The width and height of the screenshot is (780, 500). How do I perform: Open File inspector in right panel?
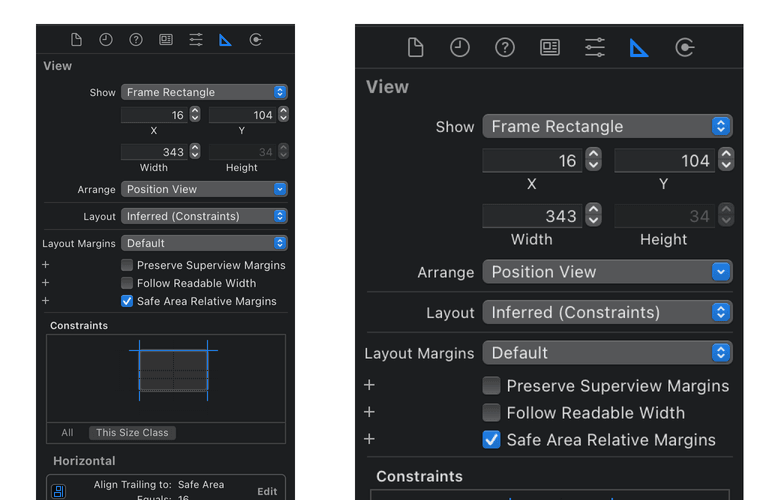(x=415, y=48)
